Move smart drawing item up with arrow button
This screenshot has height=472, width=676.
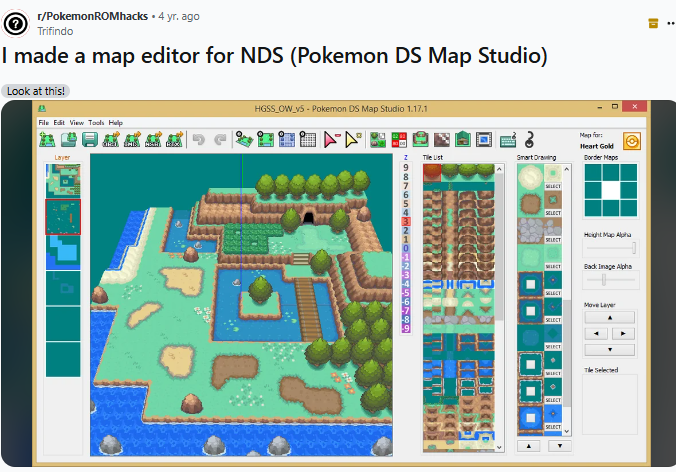(x=529, y=446)
